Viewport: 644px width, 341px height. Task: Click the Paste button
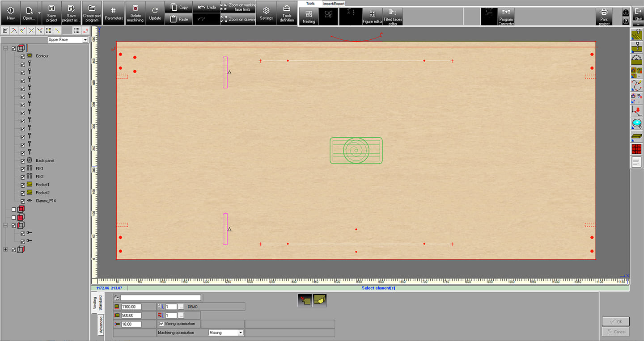click(x=179, y=19)
